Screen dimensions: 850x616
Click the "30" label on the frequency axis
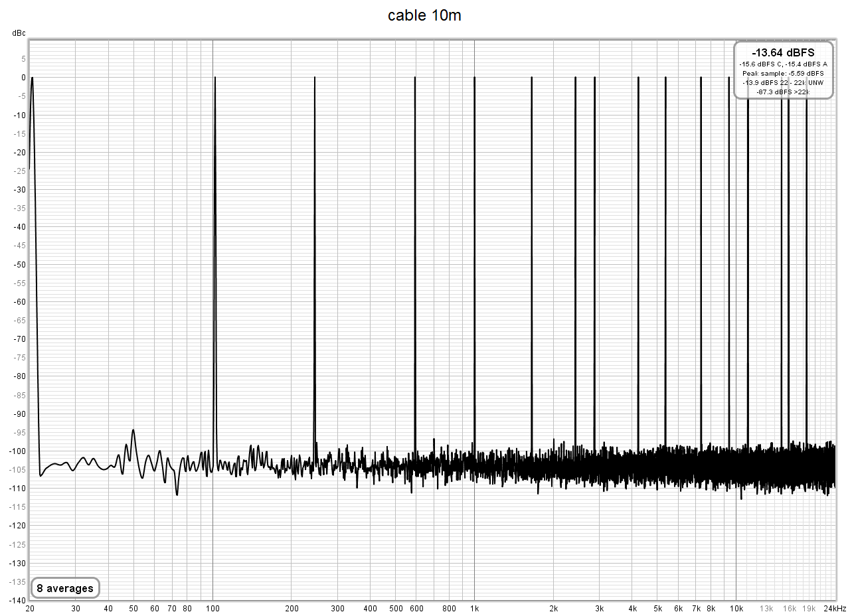click(76, 608)
